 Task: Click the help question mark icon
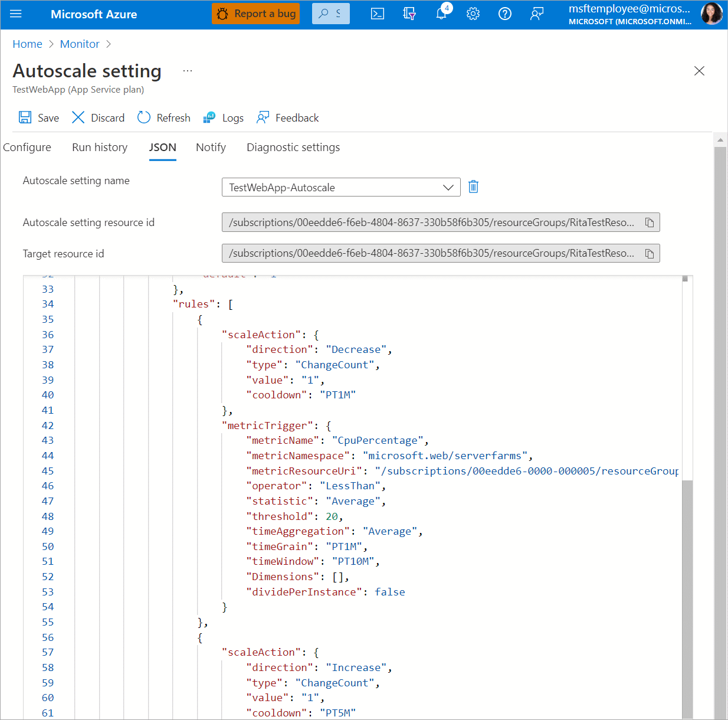(505, 14)
